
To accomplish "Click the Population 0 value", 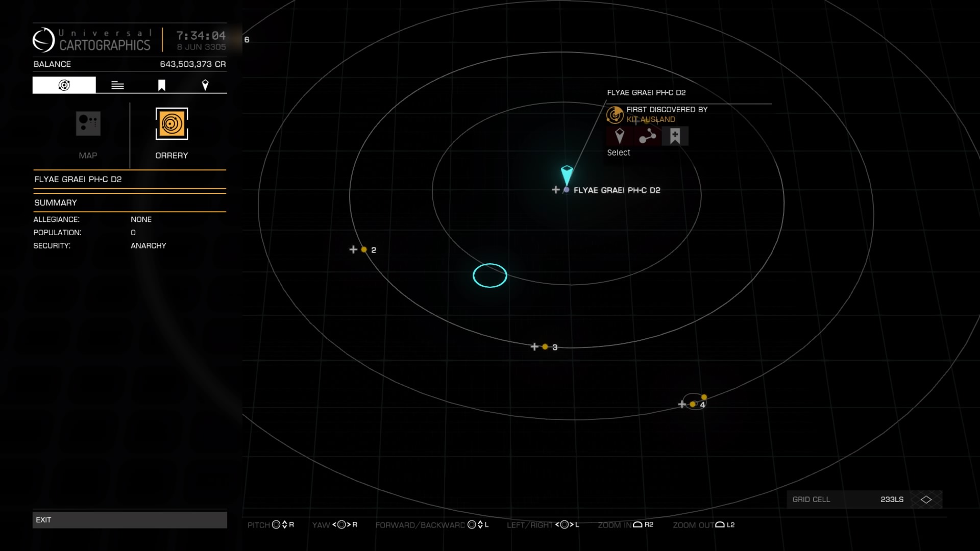I will click(133, 233).
